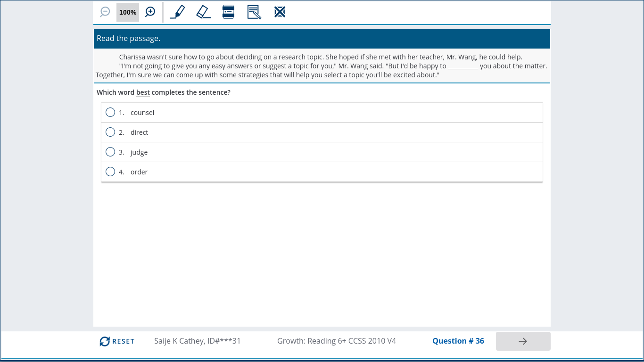Click the zoom in magnifier icon
Screen dimensions: 644x362
(x=150, y=12)
